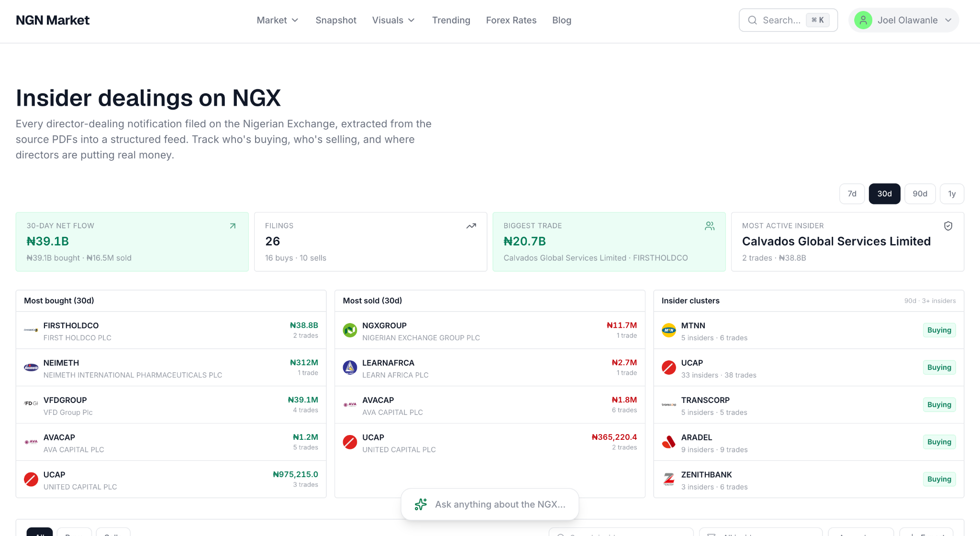Click the ₦975,215.0 UCAP amount

295,475
